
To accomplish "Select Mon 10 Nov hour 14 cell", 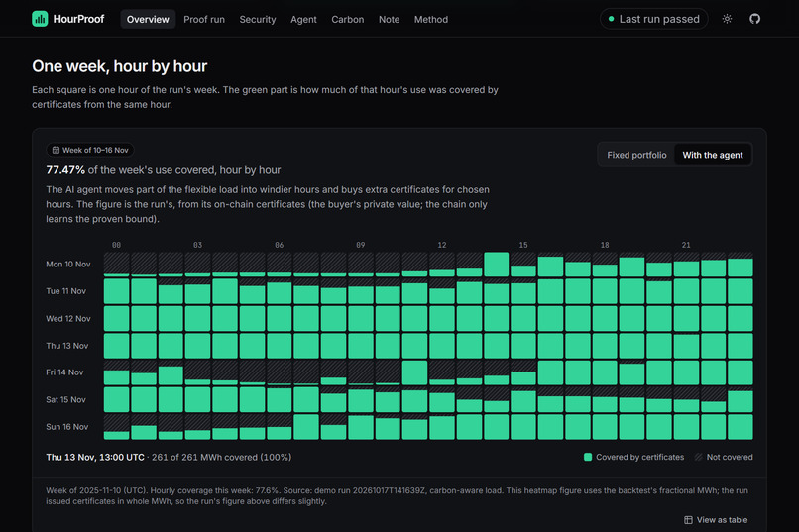I will [x=497, y=265].
